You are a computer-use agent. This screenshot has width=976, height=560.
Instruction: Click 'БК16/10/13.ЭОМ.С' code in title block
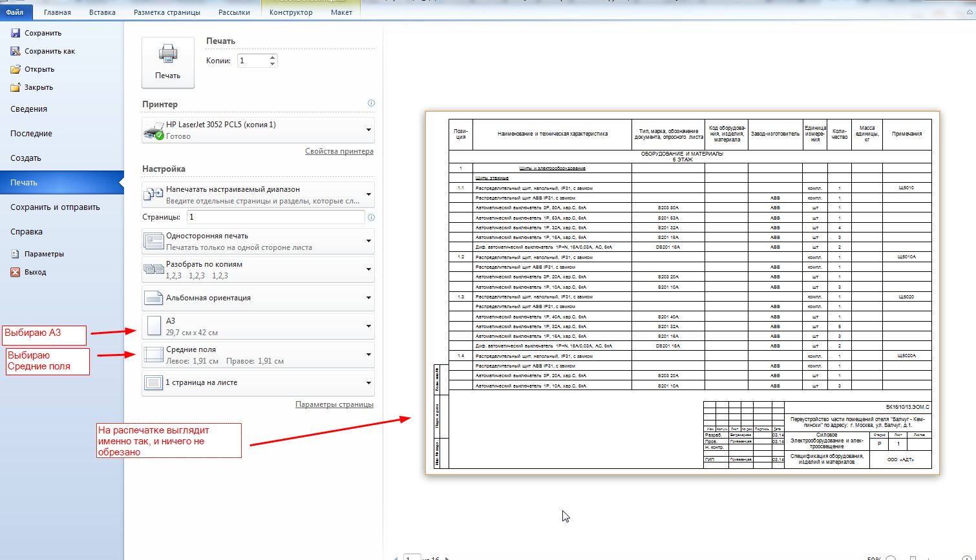(907, 407)
